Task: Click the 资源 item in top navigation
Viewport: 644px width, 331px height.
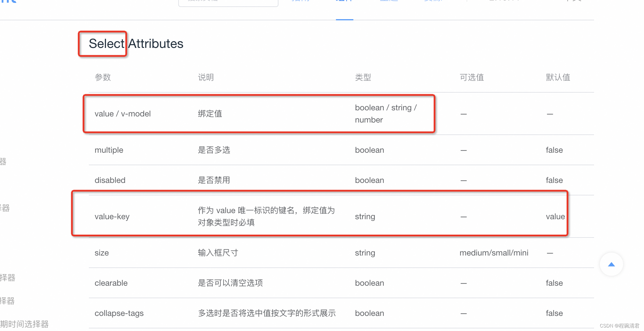Action: [432, 1]
